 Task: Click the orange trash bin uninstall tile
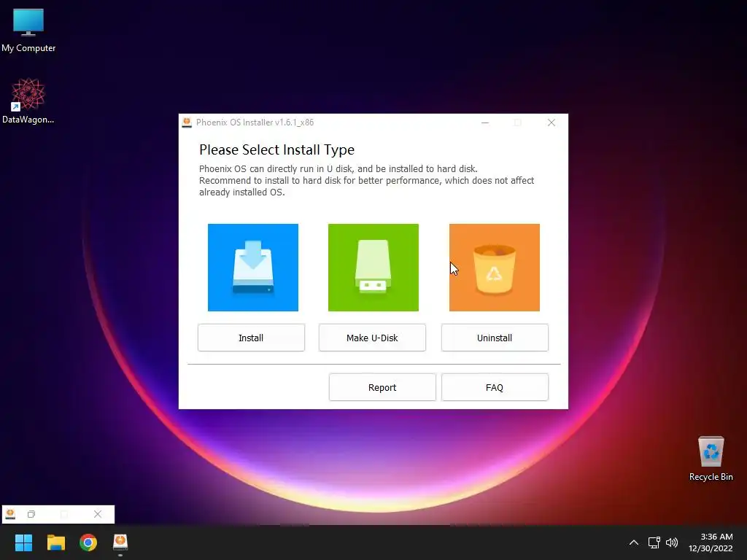coord(495,268)
